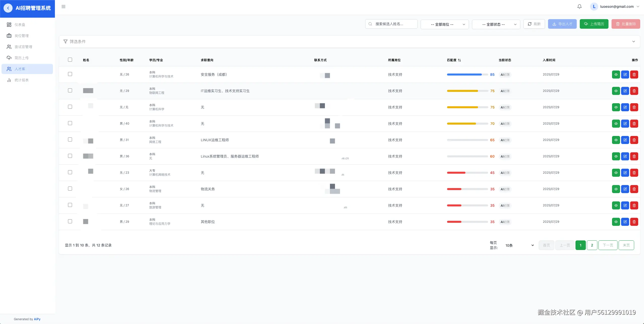Click the hamburger menu icon in header
The height and width of the screenshot is (324, 644).
[63, 7]
